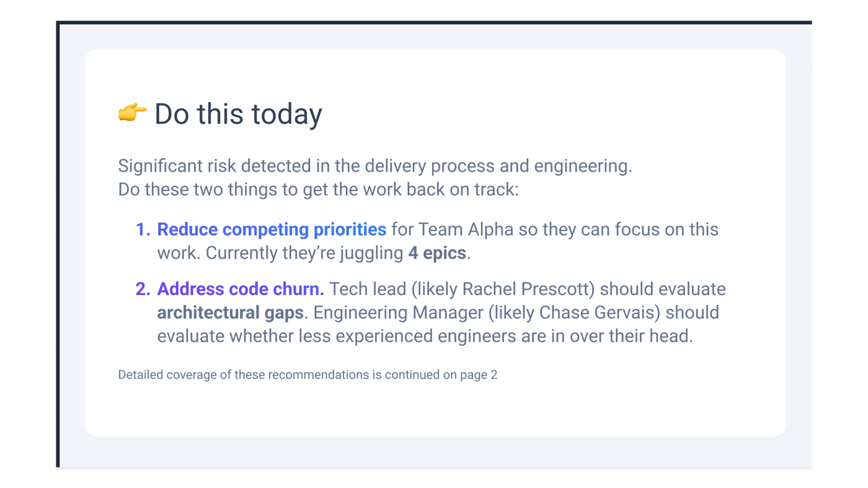
Task: Open the "Reduce competing priorities" link
Action: (x=272, y=229)
